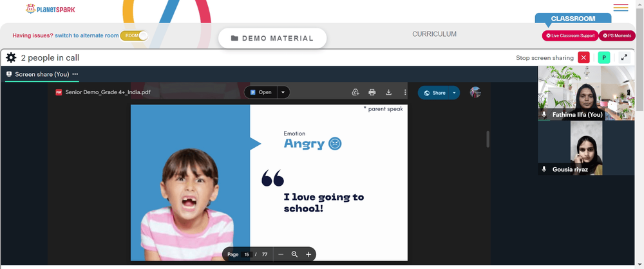The width and height of the screenshot is (644, 269).
Task: Toggle the alternate ROOM switch
Action: coord(134,35)
